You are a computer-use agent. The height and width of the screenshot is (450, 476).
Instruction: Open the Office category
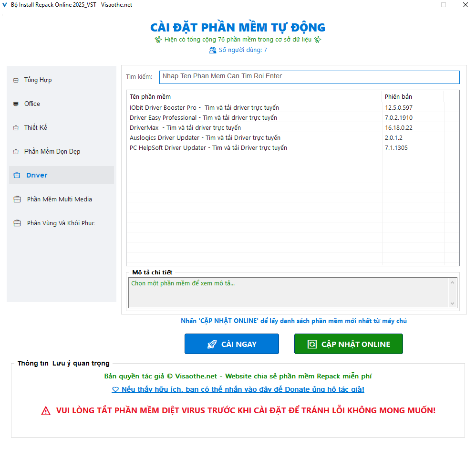tap(62, 104)
